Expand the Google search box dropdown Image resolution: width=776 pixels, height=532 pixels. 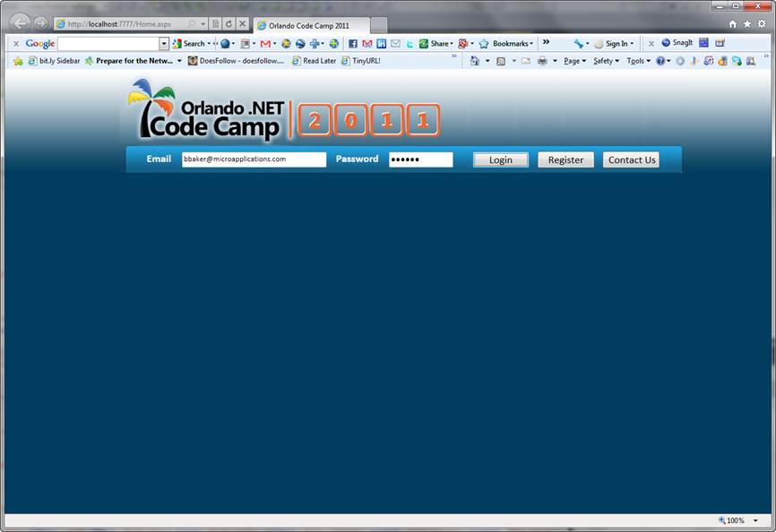tap(164, 43)
